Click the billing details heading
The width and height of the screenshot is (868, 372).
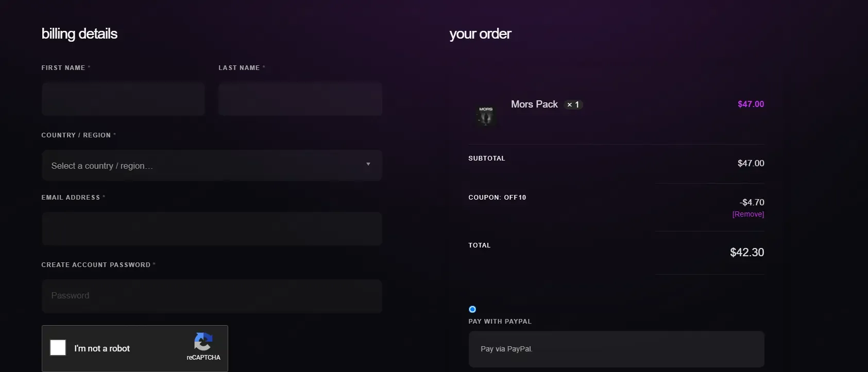click(x=79, y=34)
